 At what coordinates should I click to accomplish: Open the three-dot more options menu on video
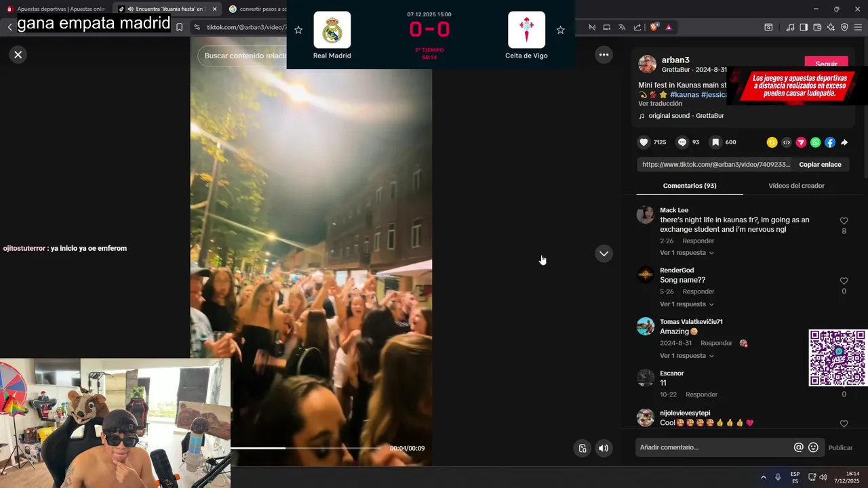tap(604, 55)
